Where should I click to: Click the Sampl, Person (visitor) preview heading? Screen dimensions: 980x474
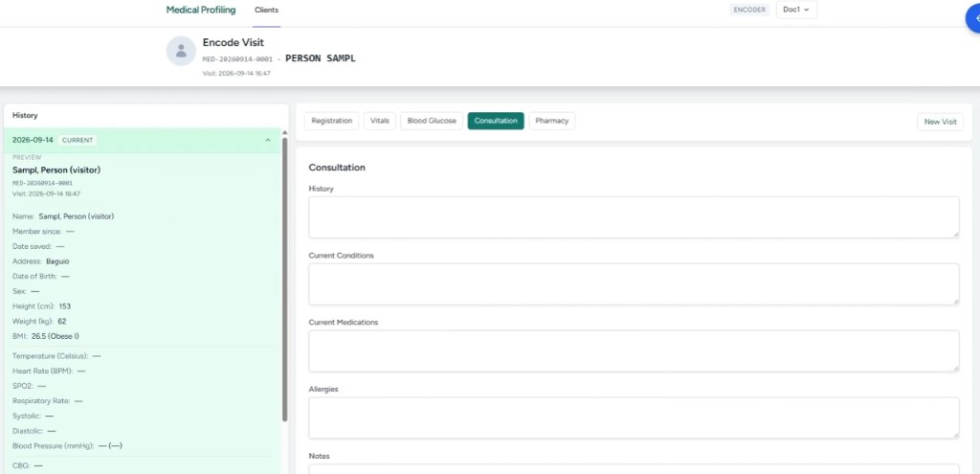point(56,170)
